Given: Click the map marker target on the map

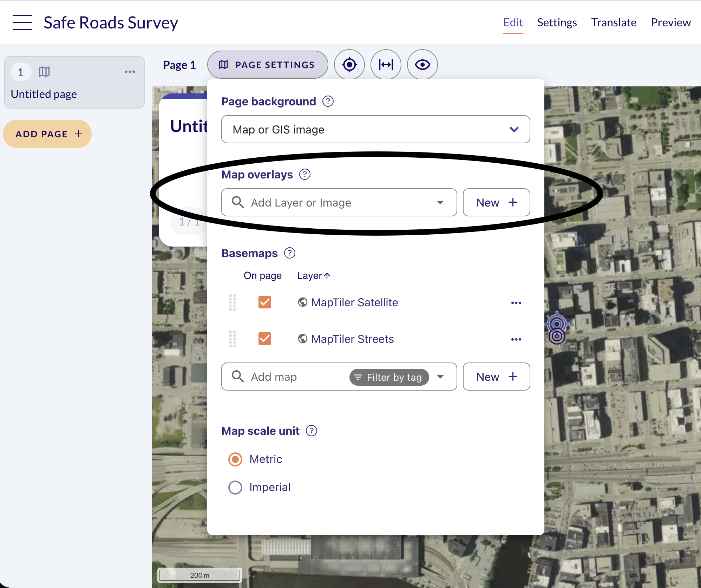Looking at the screenshot, I should (x=557, y=328).
